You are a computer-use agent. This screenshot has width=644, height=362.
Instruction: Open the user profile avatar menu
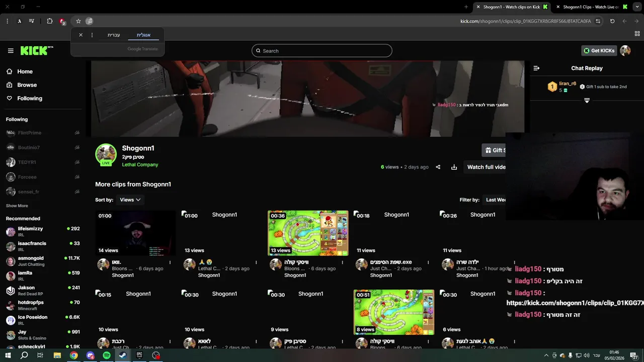point(625,50)
